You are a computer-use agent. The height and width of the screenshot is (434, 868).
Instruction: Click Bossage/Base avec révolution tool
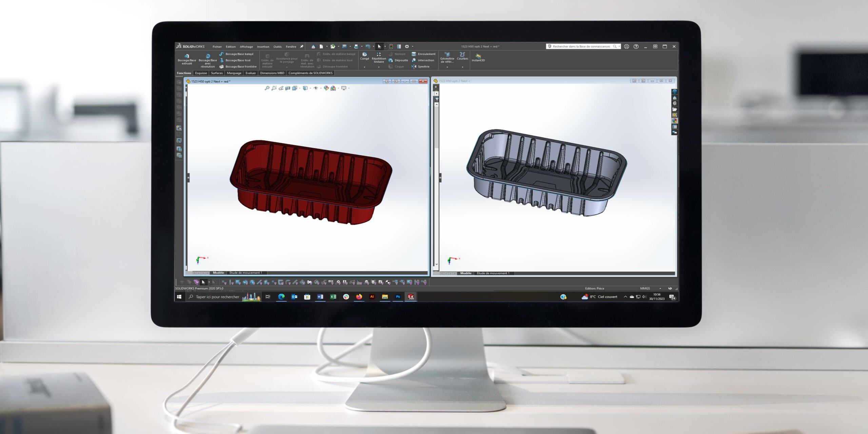(208, 60)
